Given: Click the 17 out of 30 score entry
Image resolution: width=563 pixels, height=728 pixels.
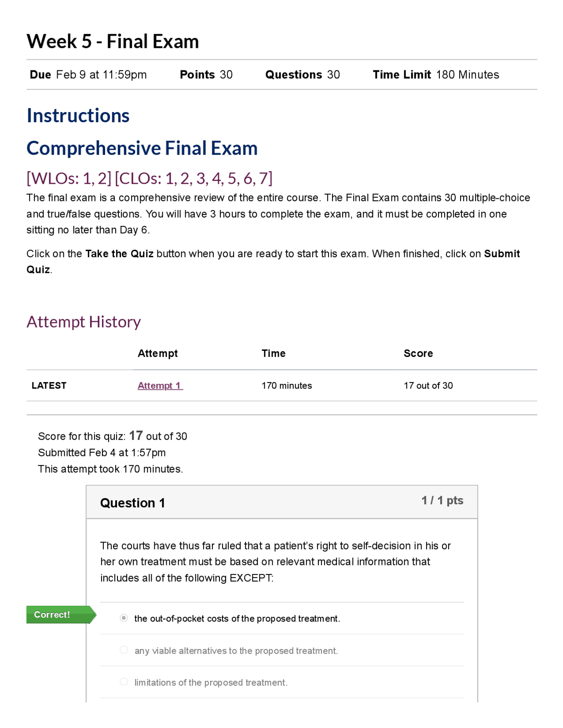Looking at the screenshot, I should [x=428, y=386].
